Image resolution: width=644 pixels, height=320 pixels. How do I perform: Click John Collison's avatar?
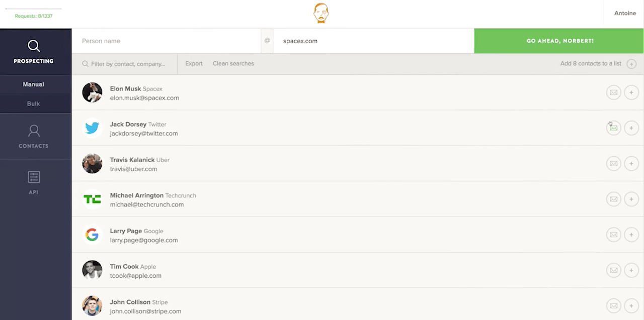pyautogui.click(x=92, y=305)
